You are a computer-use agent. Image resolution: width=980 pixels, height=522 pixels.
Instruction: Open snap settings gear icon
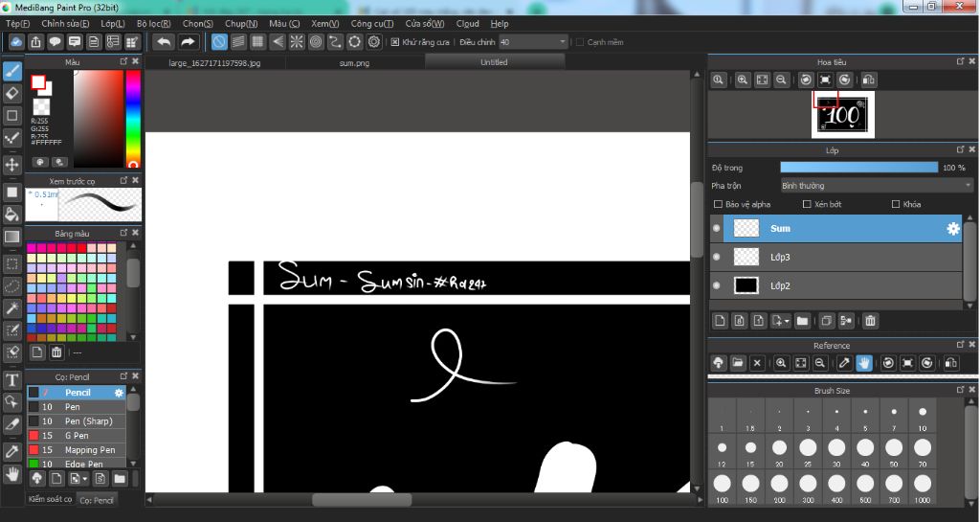[x=374, y=42]
